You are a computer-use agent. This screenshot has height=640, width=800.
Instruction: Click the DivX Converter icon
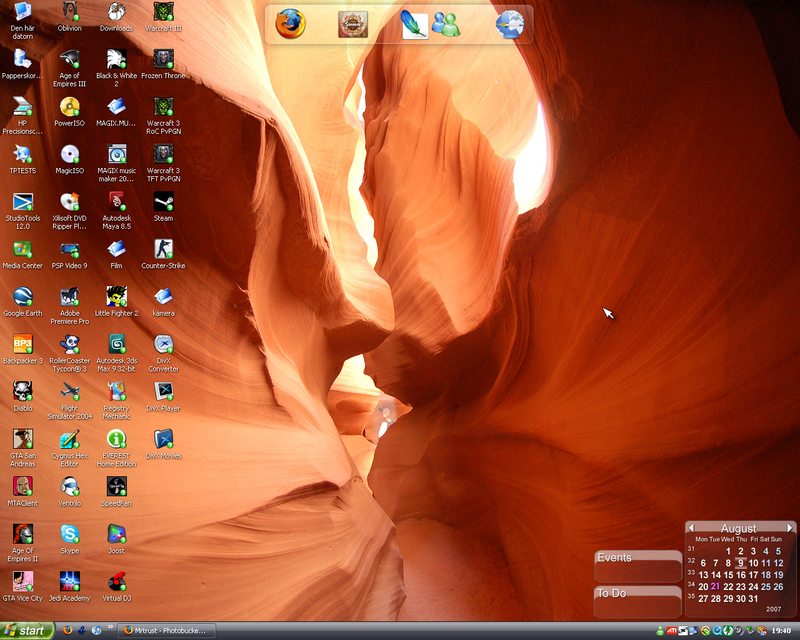163,344
